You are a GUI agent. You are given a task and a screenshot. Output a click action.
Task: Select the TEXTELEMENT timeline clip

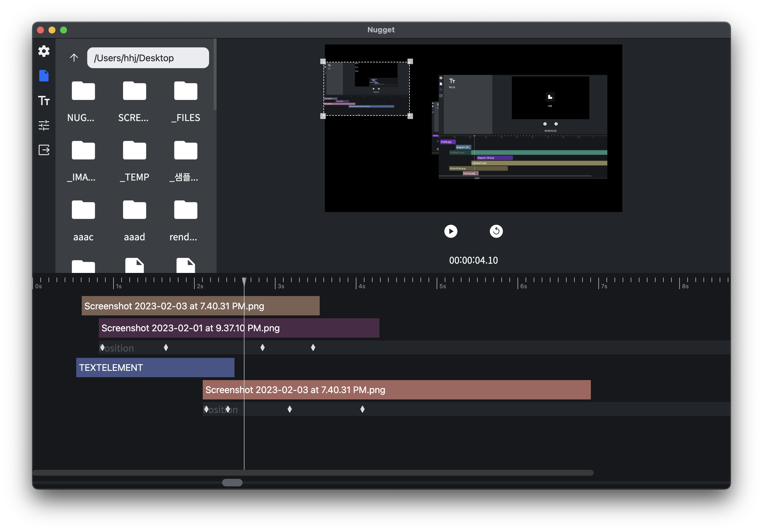point(155,367)
